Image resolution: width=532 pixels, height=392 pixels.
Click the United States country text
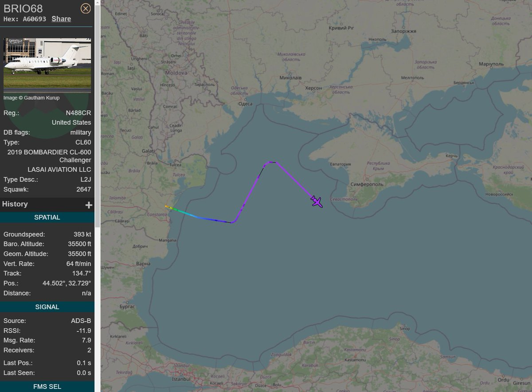tap(71, 122)
